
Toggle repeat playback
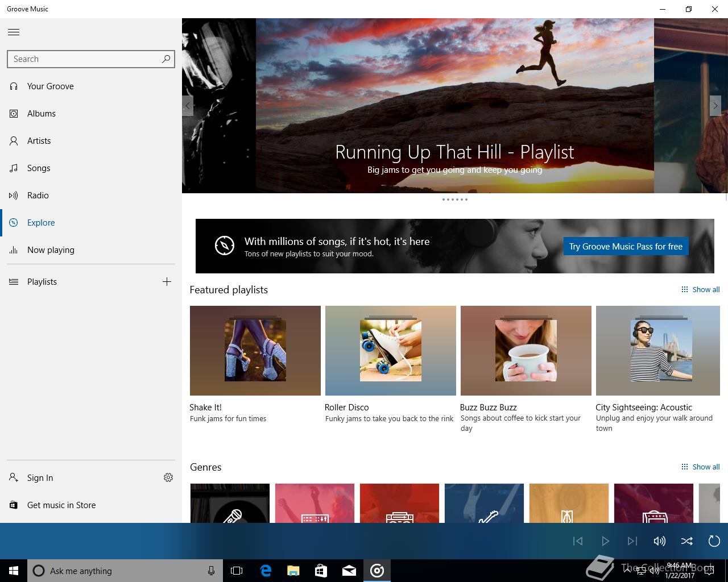[714, 541]
